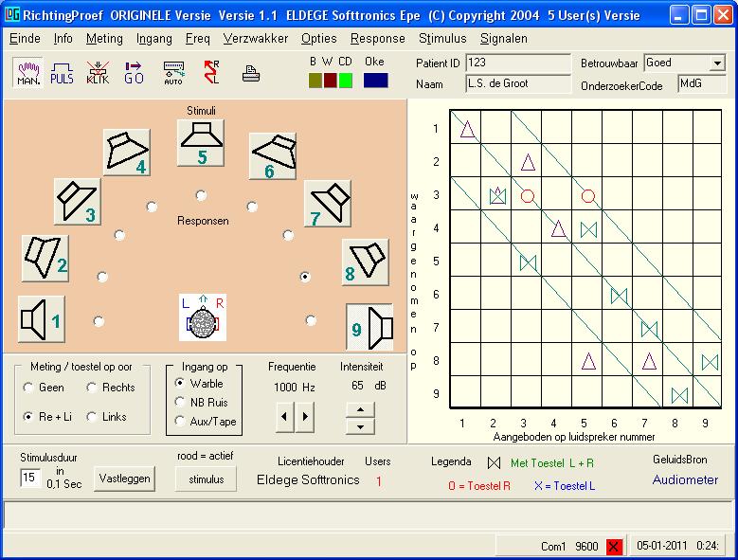Click loudspeaker 9 stimulus icon
Screen dimensions: 738x560
click(x=369, y=326)
